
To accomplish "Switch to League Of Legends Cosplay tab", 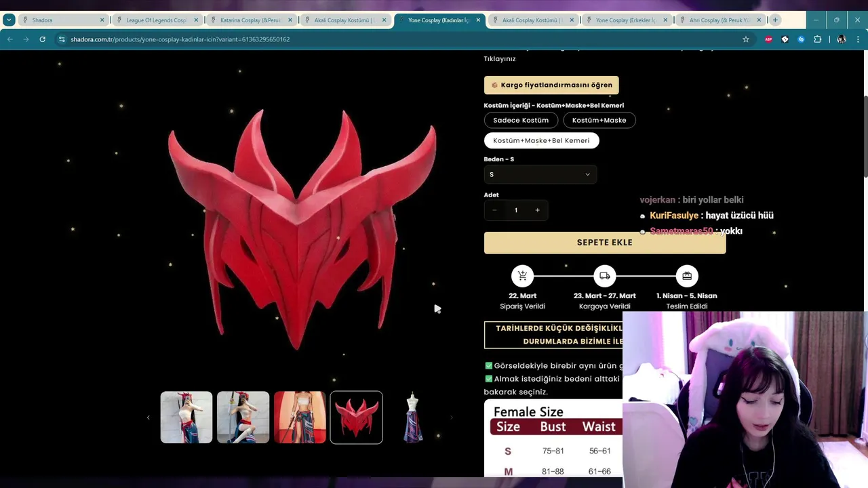I will [x=156, y=20].
